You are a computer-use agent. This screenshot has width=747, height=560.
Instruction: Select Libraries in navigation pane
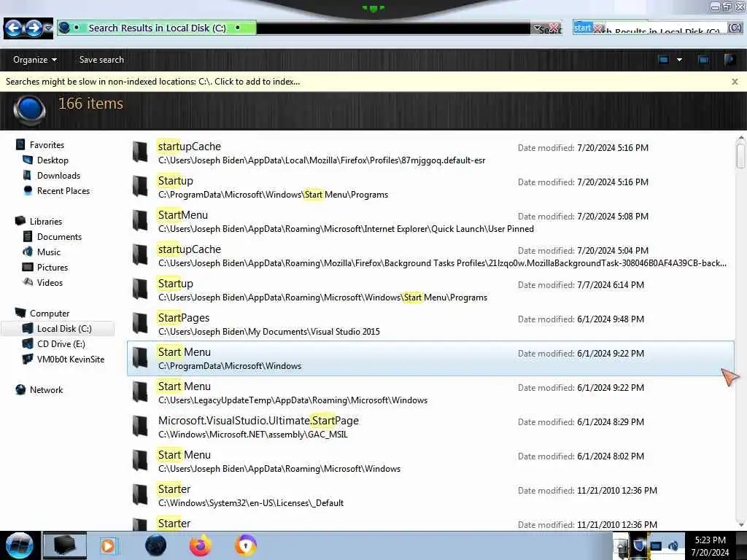(x=46, y=221)
